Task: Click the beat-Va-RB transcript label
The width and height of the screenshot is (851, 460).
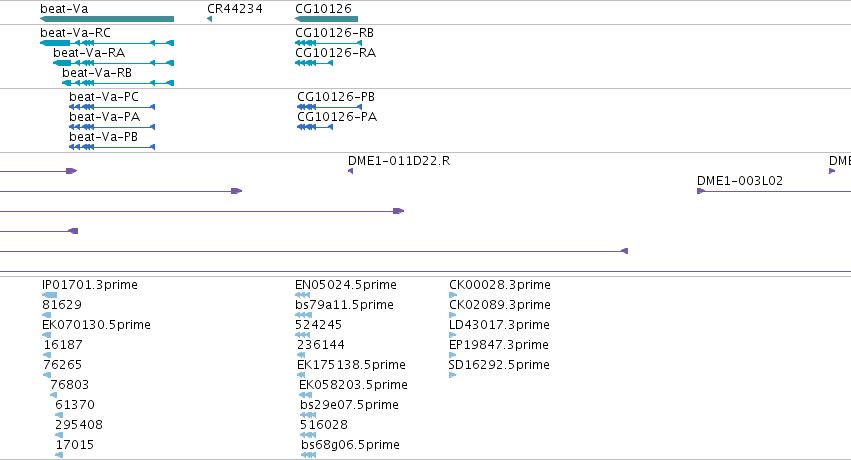Action: point(97,73)
